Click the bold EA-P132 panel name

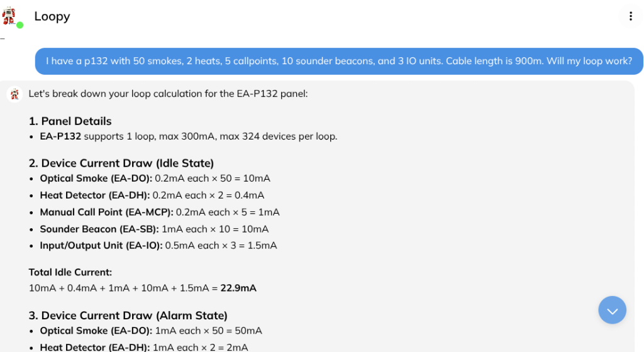click(x=60, y=136)
